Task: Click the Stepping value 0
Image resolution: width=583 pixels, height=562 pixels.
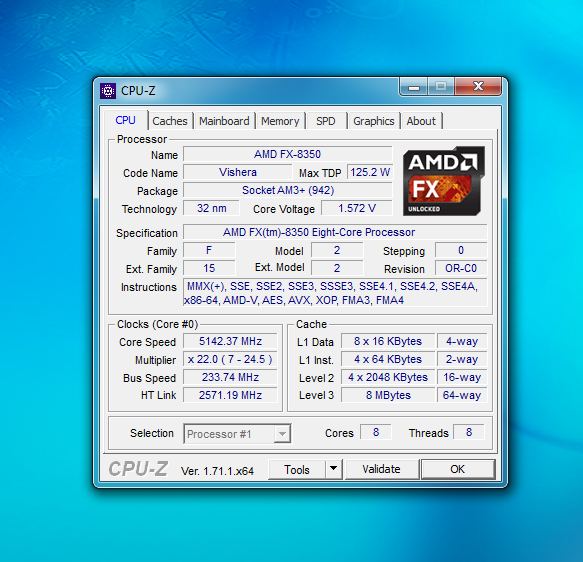Action: coord(461,251)
